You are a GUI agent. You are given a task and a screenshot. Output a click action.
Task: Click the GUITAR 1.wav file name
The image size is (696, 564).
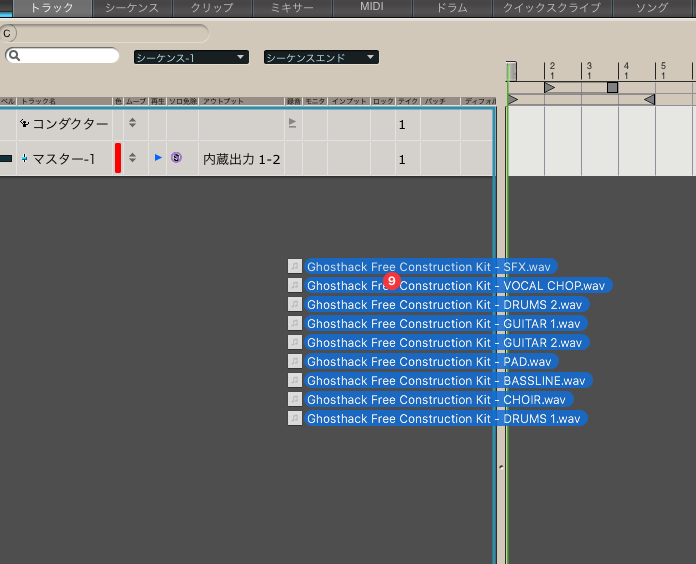pos(446,324)
